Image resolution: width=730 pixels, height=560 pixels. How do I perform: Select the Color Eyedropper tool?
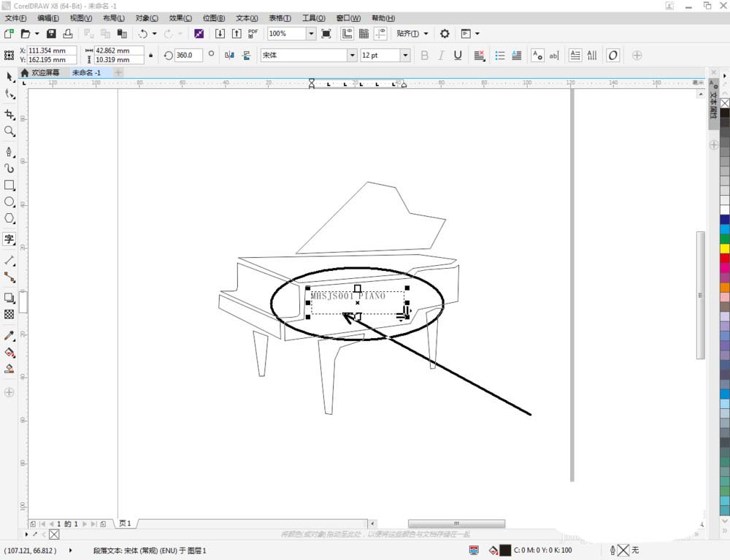pyautogui.click(x=9, y=336)
